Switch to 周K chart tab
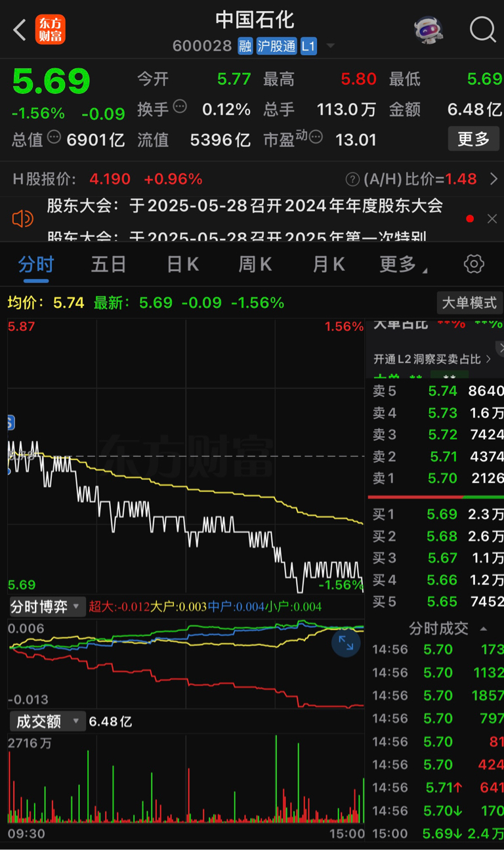The width and height of the screenshot is (504, 850). pos(255,265)
